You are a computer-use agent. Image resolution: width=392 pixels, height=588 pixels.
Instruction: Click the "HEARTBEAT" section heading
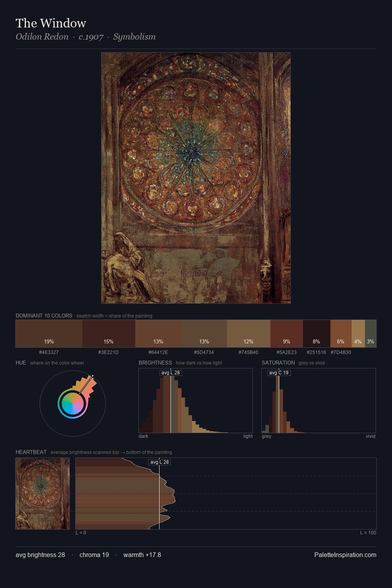point(31,452)
